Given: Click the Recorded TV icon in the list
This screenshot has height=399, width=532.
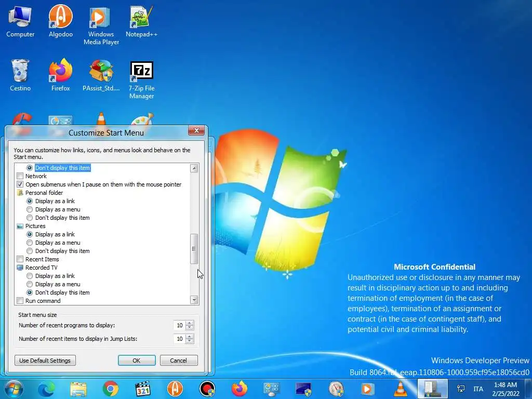Looking at the screenshot, I should click(20, 268).
